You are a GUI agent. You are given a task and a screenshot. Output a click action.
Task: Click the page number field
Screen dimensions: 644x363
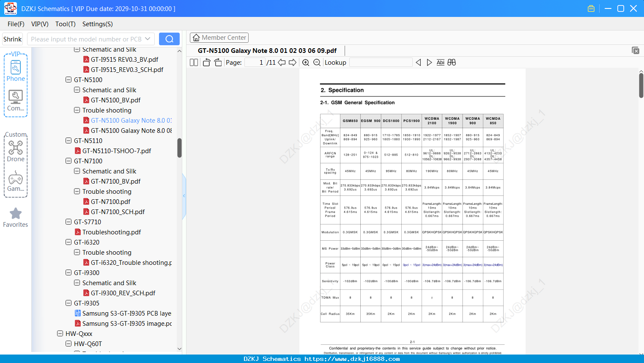255,63
